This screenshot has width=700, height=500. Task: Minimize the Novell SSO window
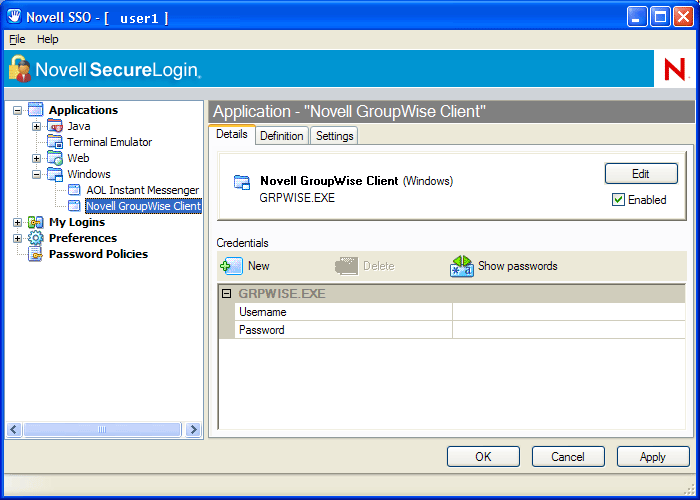coord(637,17)
